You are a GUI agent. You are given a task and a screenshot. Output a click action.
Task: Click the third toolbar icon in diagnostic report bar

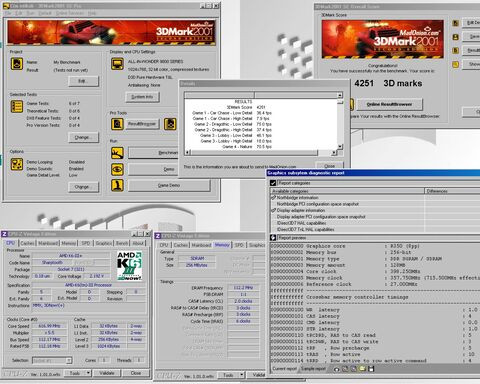(x=354, y=369)
